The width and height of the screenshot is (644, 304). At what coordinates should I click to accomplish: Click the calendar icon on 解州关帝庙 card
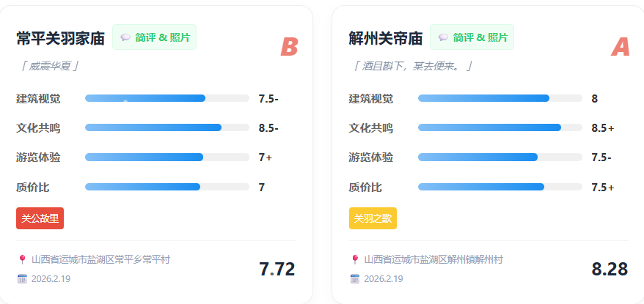[x=355, y=278]
